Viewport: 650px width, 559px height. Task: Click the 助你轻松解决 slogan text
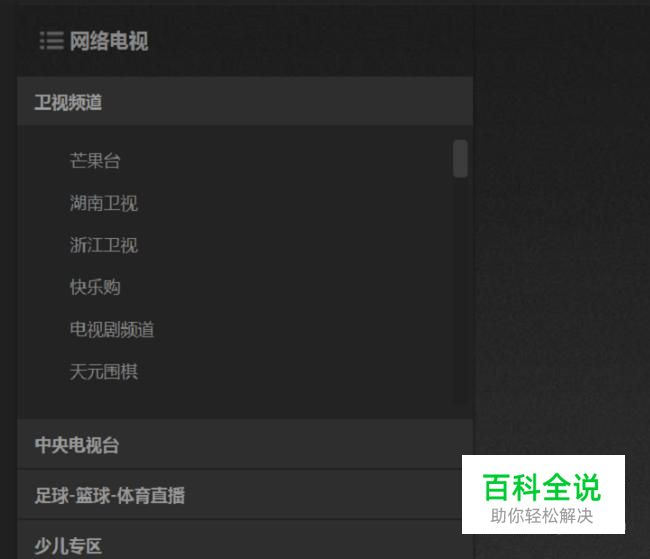point(542,516)
